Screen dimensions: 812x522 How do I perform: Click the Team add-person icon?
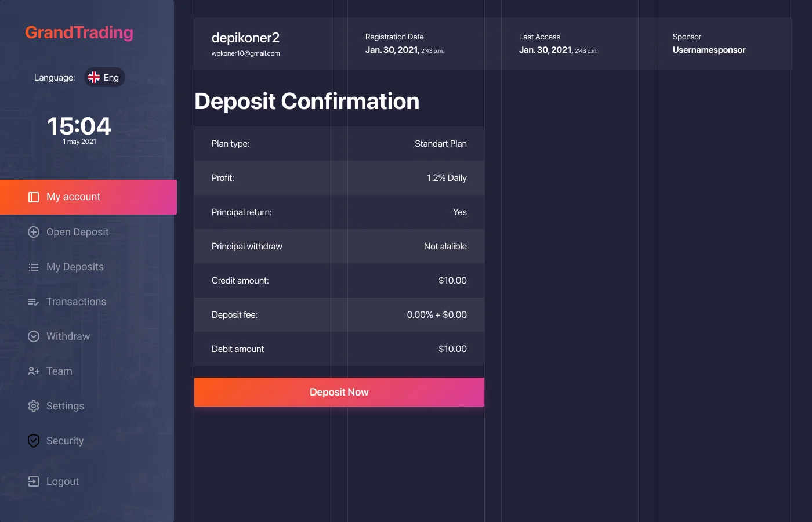[x=34, y=371]
